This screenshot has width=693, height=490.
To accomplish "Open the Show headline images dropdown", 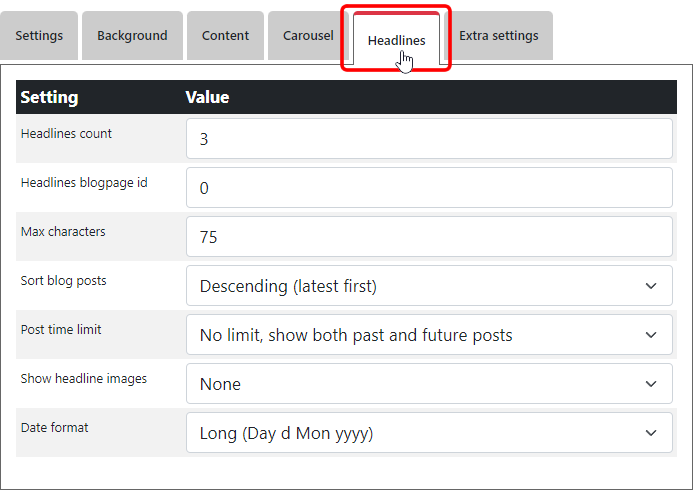I will [429, 384].
